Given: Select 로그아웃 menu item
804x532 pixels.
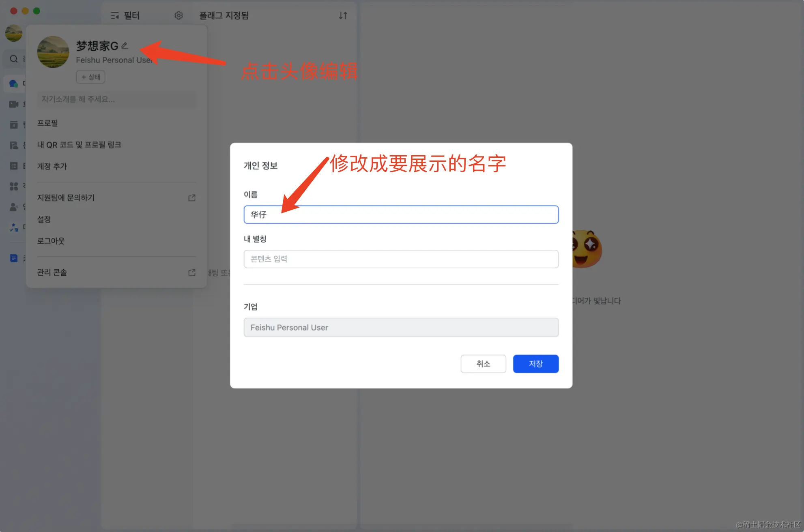Looking at the screenshot, I should pyautogui.click(x=51, y=241).
